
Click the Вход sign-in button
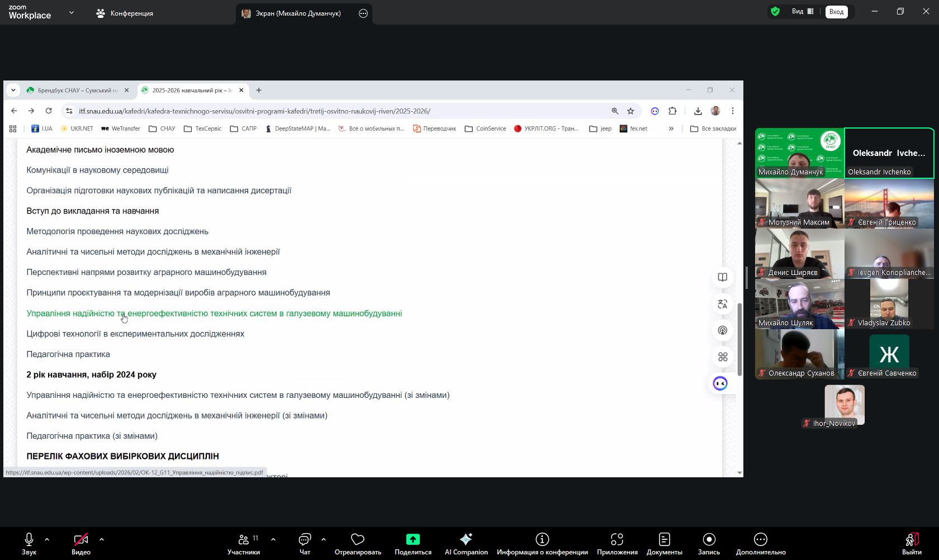click(836, 12)
